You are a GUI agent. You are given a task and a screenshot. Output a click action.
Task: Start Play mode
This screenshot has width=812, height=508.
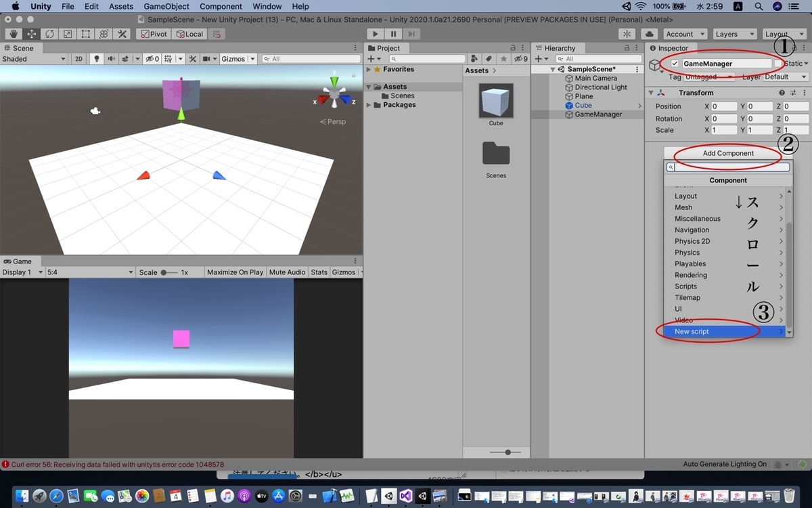coord(376,34)
